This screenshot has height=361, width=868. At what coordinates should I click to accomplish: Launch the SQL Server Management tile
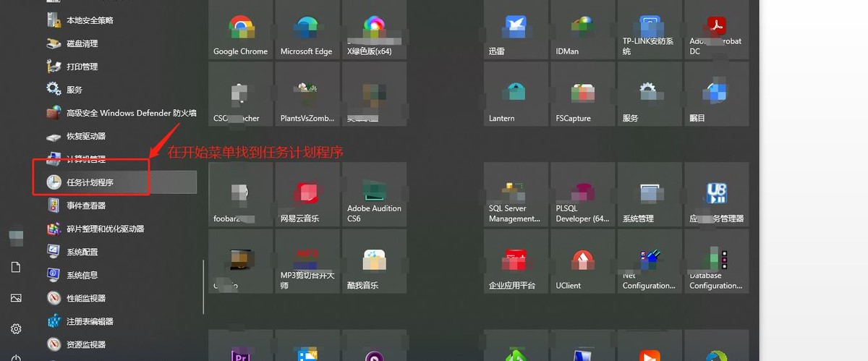pos(516,194)
